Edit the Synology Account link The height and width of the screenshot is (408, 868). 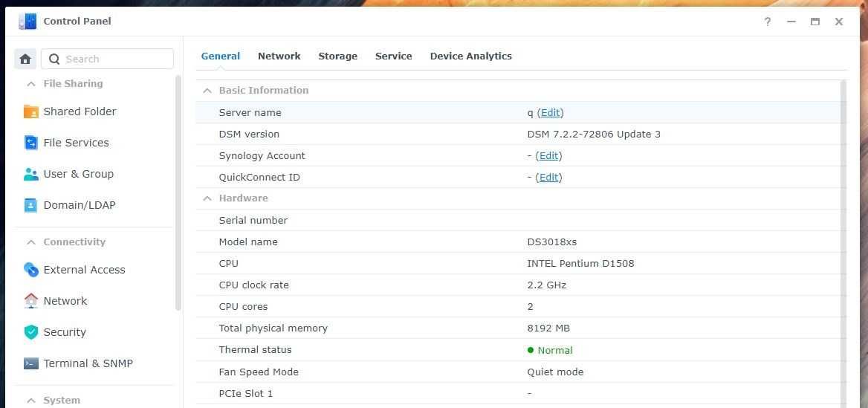tap(548, 155)
